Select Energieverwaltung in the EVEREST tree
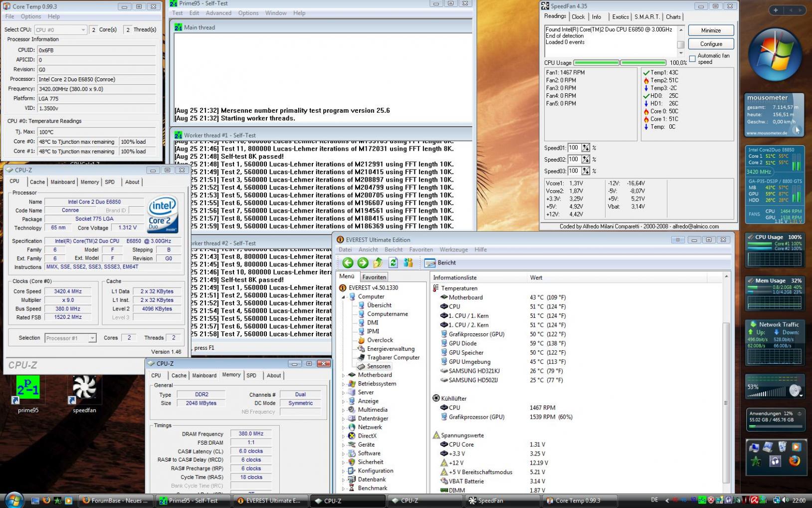 pyautogui.click(x=386, y=349)
